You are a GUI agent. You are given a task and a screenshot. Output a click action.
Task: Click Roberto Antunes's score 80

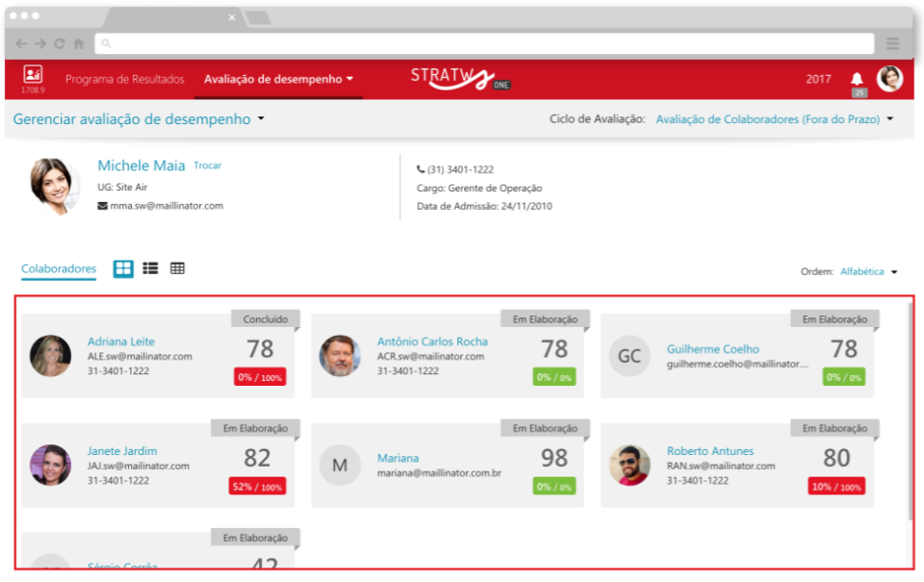[x=836, y=458]
